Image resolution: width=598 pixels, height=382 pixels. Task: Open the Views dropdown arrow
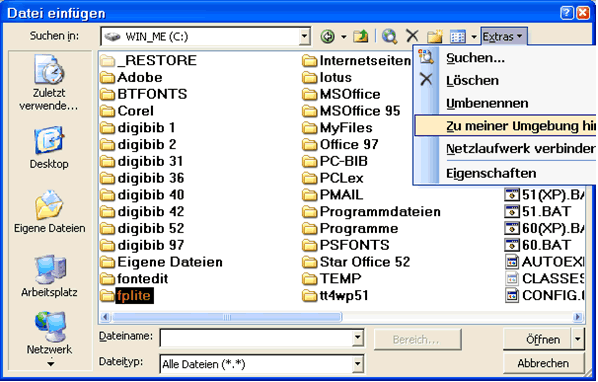coord(474,37)
